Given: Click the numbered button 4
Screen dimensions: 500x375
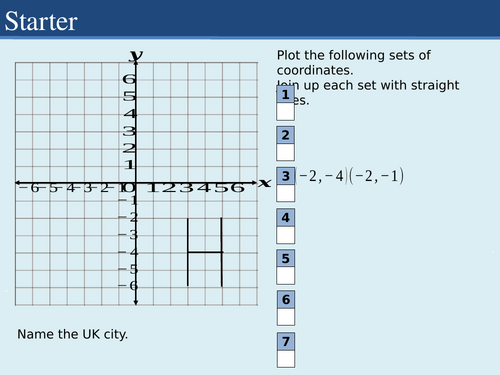Looking at the screenshot, I should pyautogui.click(x=285, y=218).
